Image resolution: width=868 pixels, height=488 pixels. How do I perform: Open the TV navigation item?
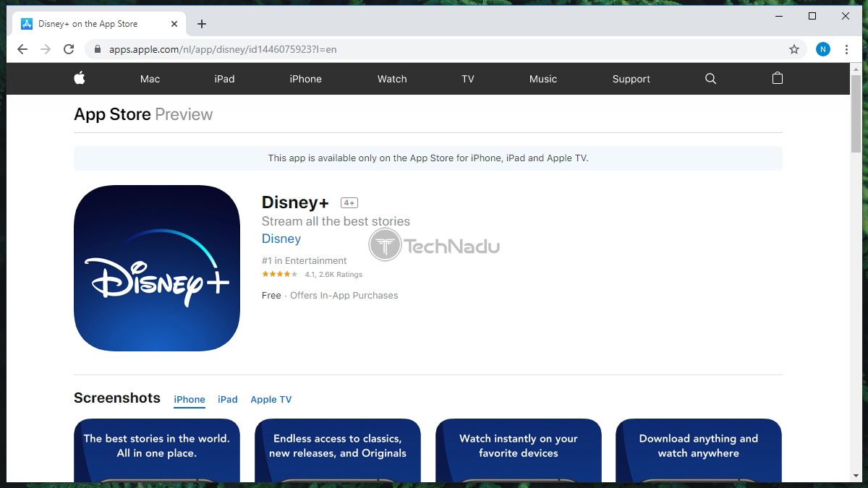point(468,79)
